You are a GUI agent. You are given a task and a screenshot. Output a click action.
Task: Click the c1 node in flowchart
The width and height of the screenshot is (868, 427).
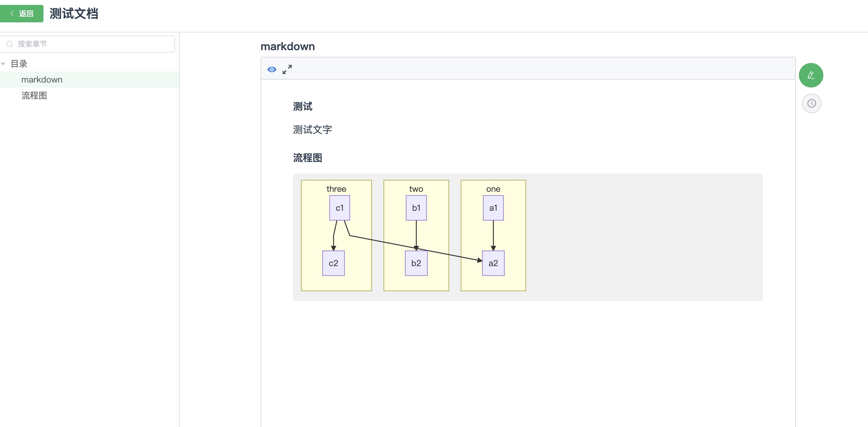point(339,208)
